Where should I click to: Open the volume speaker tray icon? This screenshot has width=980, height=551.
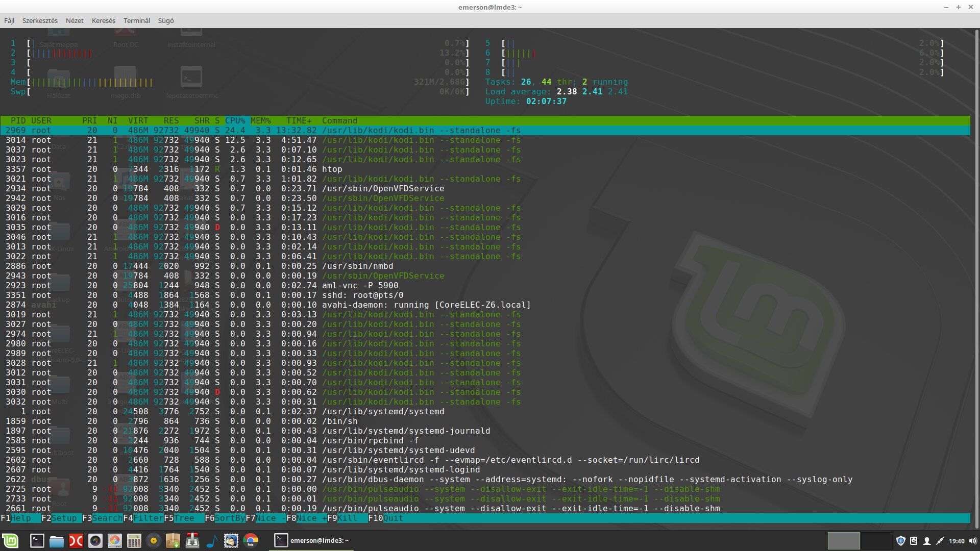(x=972, y=541)
